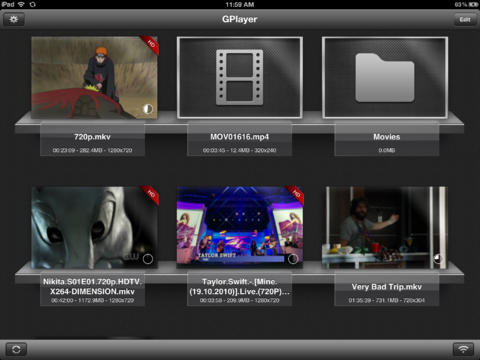480x360 pixels.
Task: Click the HD badge on Taylor Swift thumbnail
Action: 295,195
